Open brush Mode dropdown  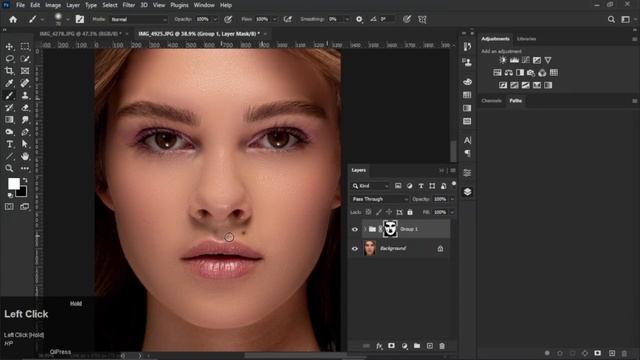(x=138, y=19)
